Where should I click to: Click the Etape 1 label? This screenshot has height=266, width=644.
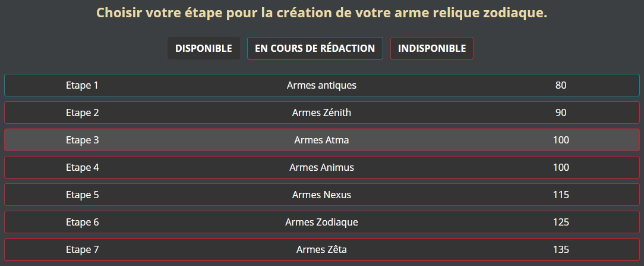point(82,85)
